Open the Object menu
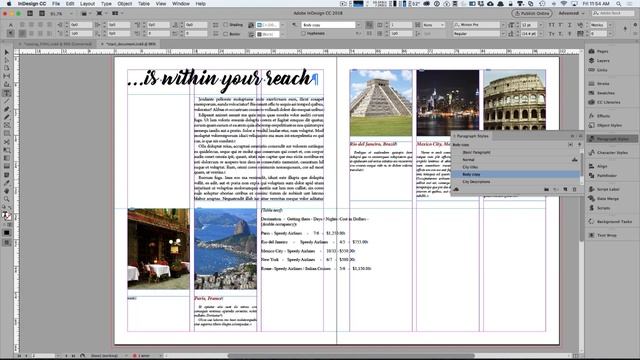 tap(124, 4)
